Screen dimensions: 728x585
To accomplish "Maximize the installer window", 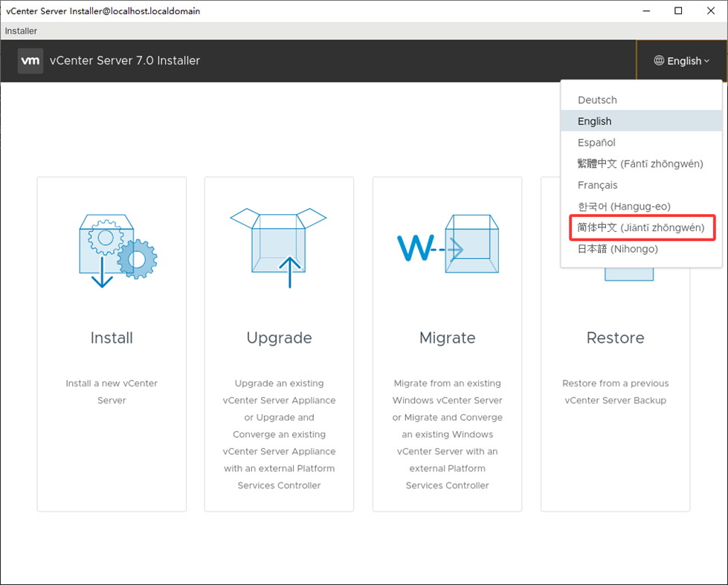I will click(678, 11).
